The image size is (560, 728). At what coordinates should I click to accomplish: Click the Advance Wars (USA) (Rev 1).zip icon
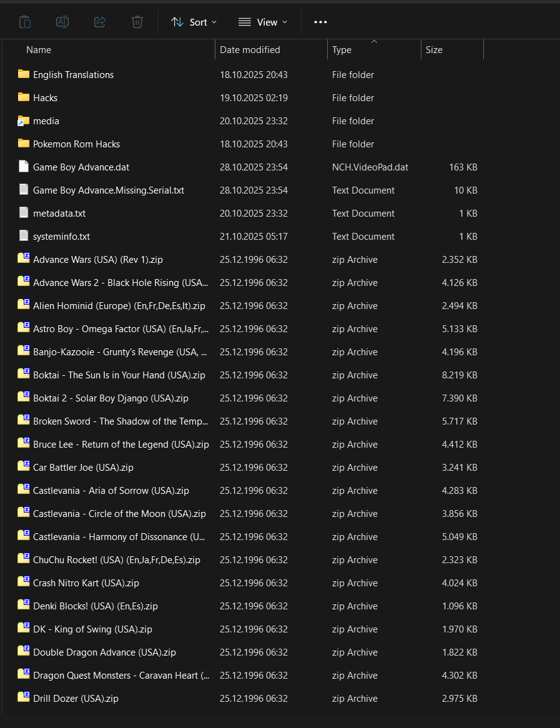24,258
